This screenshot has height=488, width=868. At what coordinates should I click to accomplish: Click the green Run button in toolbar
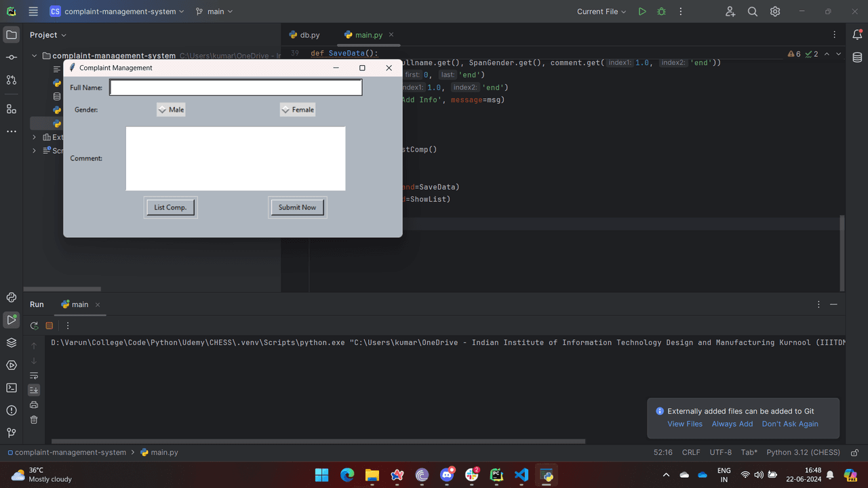pyautogui.click(x=642, y=12)
